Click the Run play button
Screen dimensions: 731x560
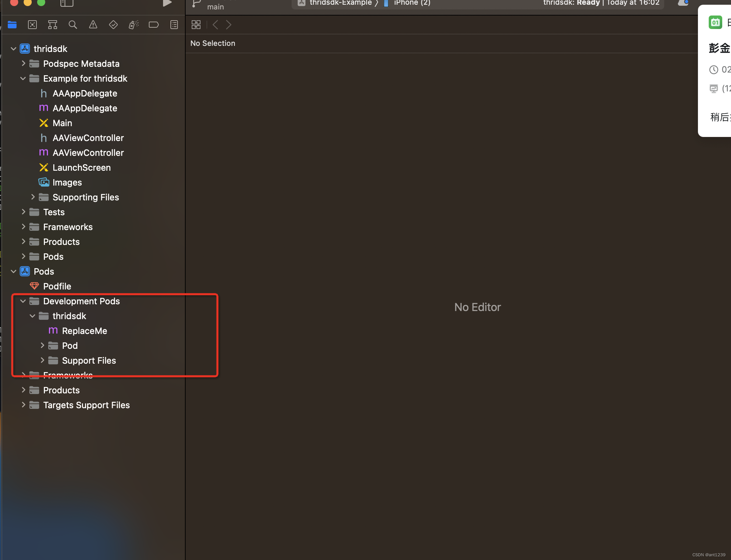[x=167, y=3]
